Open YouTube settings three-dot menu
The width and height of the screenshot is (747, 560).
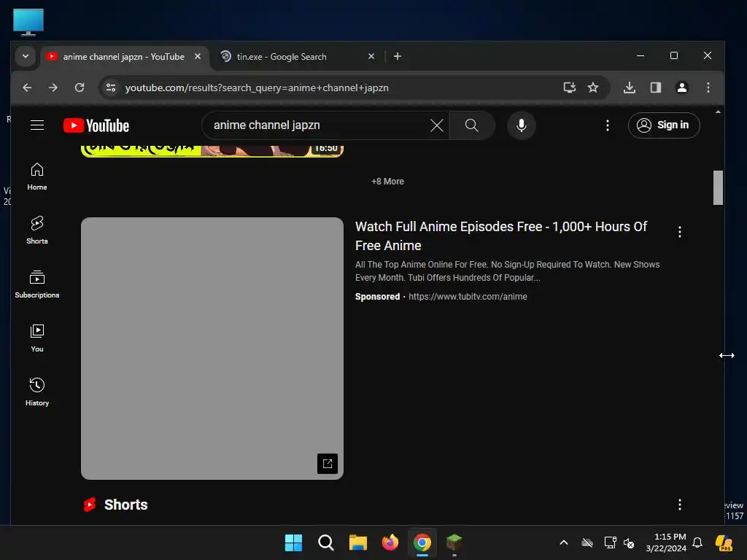607,125
